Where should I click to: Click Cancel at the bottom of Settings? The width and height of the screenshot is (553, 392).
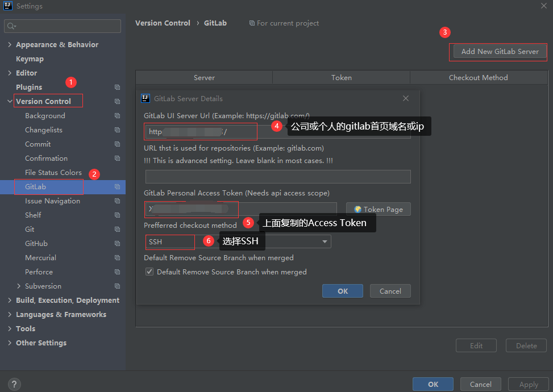click(480, 384)
